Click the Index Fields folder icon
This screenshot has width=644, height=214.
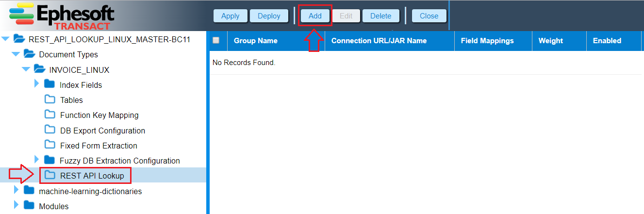(x=50, y=84)
